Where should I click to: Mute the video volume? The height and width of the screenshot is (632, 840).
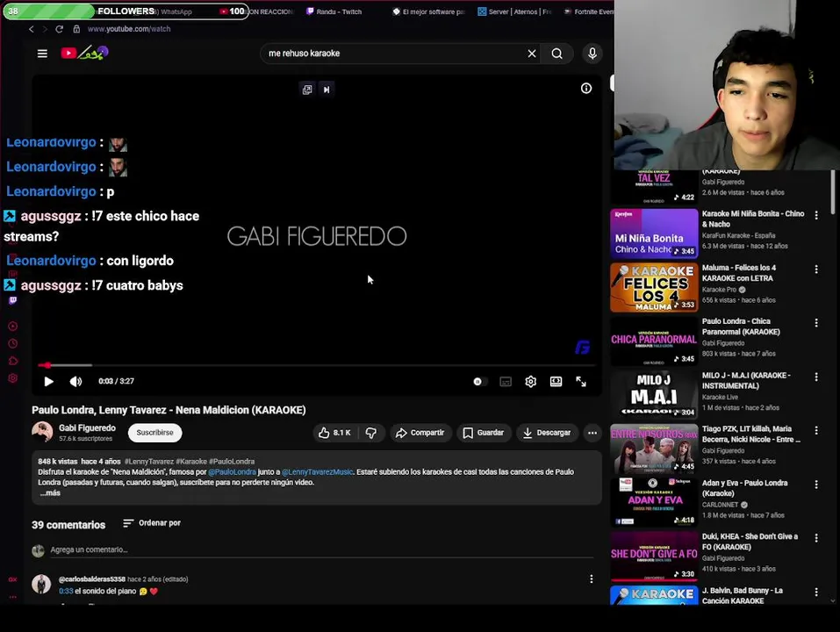coord(75,381)
